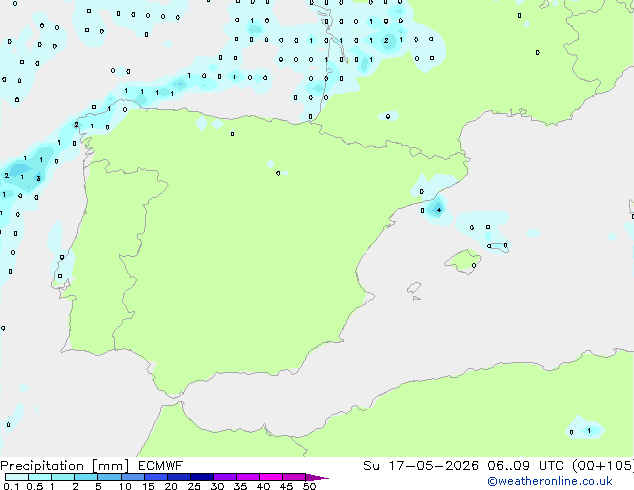Screen dimensions: 634x490
Task: Click the precipitation value "3" in the Atlantic patch
Action: click(38, 178)
